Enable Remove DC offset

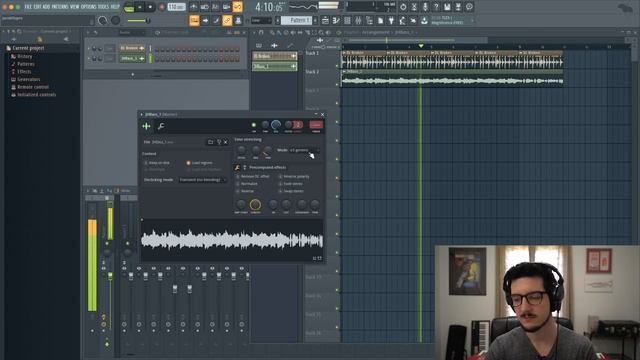(x=253, y=176)
